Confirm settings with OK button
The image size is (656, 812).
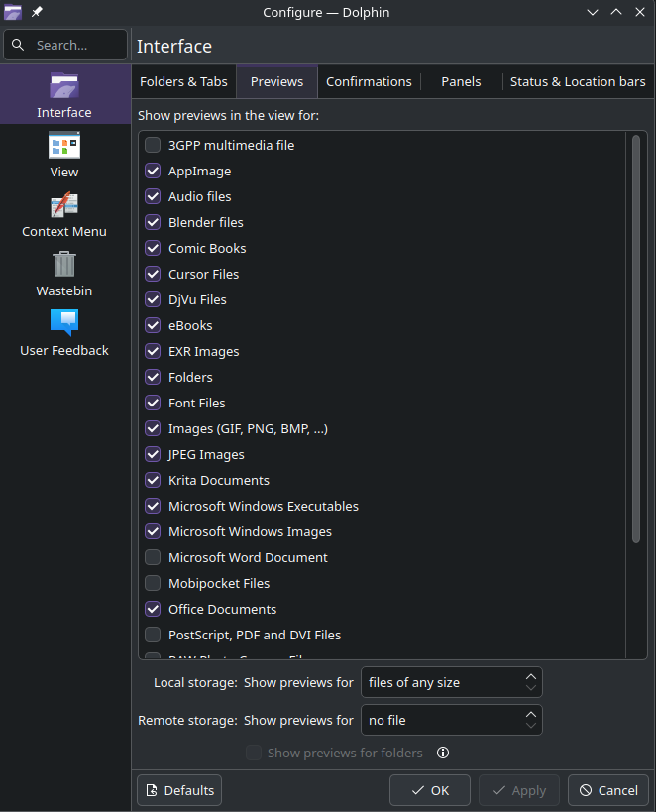tap(430, 790)
